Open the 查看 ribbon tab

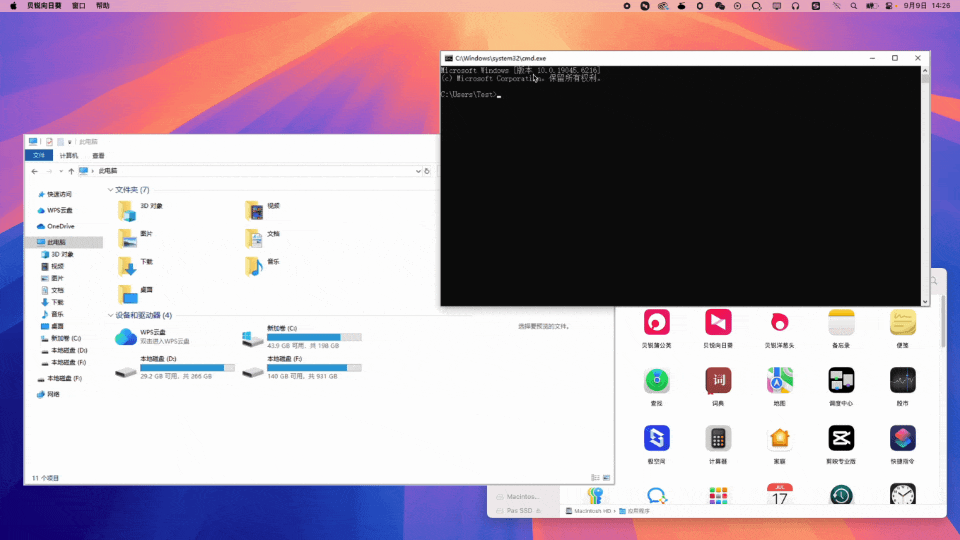pyautogui.click(x=98, y=156)
